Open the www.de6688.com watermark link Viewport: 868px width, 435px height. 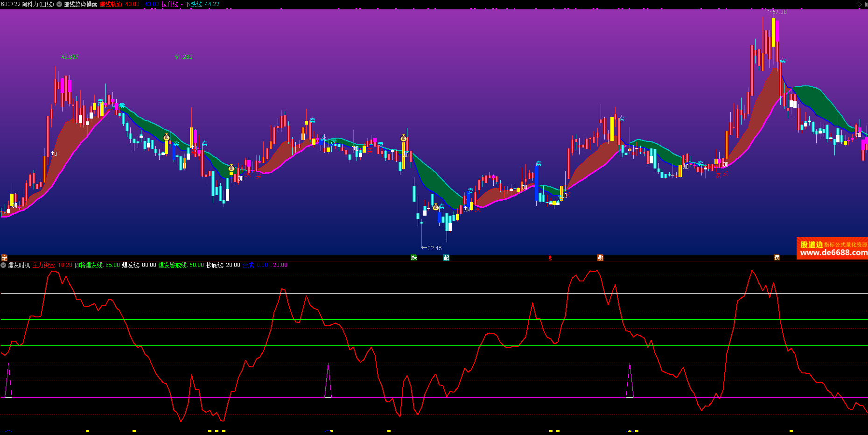click(x=833, y=253)
